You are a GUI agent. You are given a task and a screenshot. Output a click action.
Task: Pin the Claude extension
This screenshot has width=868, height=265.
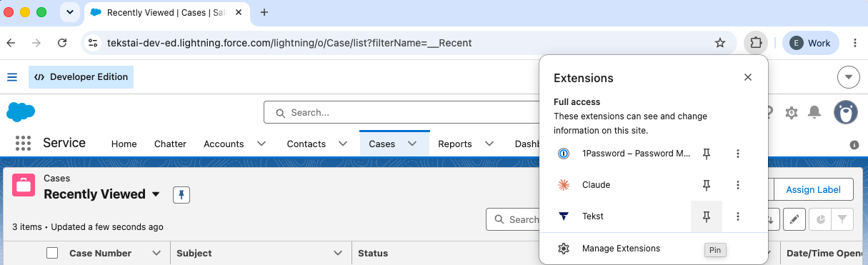click(x=707, y=185)
